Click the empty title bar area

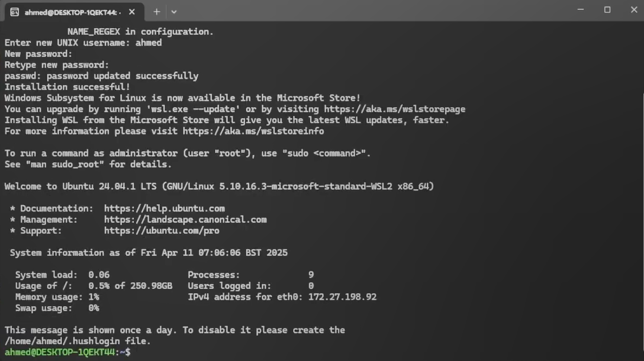(x=379, y=11)
